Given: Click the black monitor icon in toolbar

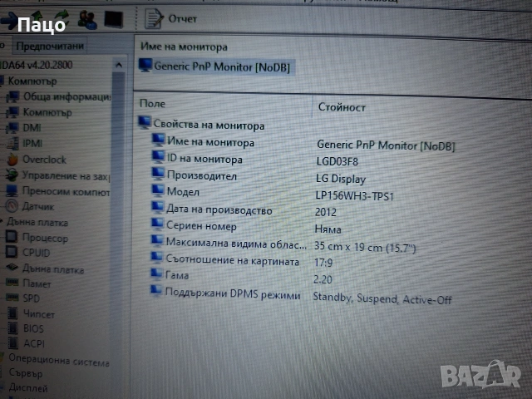Looking at the screenshot, I should (113, 19).
